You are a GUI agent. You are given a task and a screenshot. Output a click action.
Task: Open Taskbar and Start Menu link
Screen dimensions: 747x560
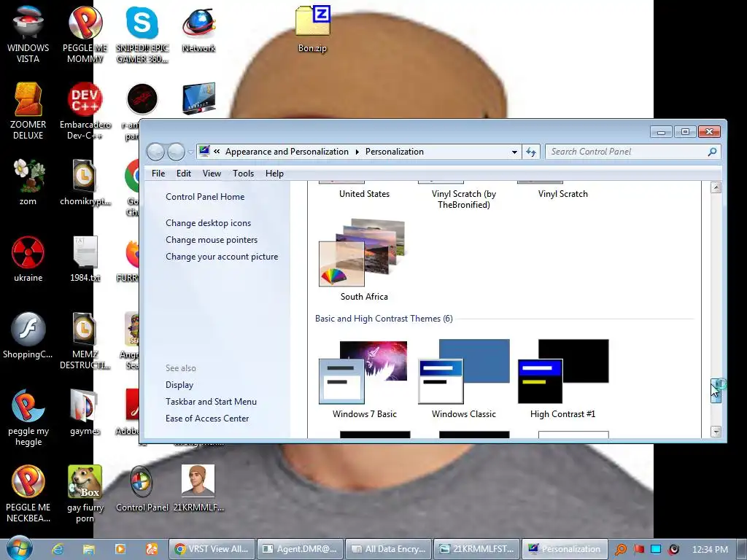[x=211, y=402]
